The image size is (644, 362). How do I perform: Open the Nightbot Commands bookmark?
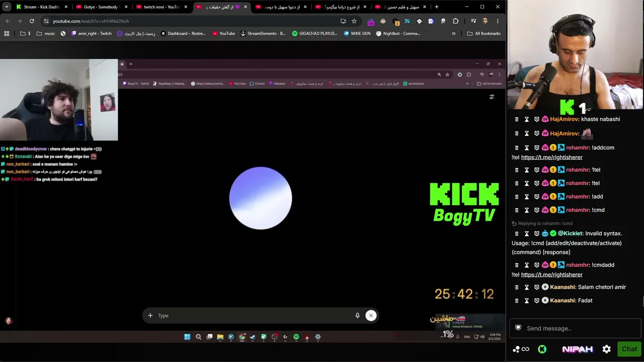[x=398, y=34]
